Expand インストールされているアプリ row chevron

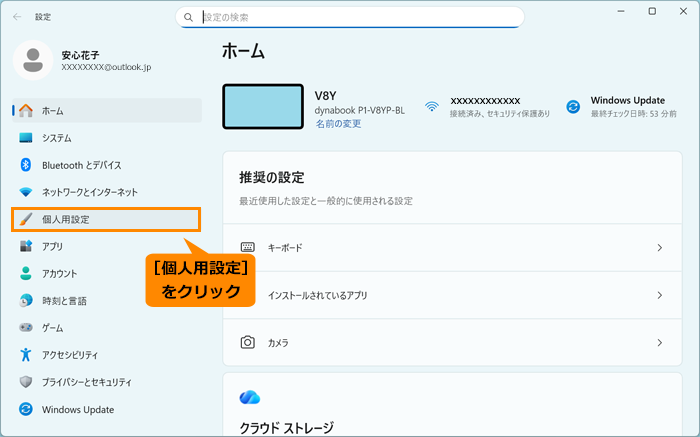659,295
